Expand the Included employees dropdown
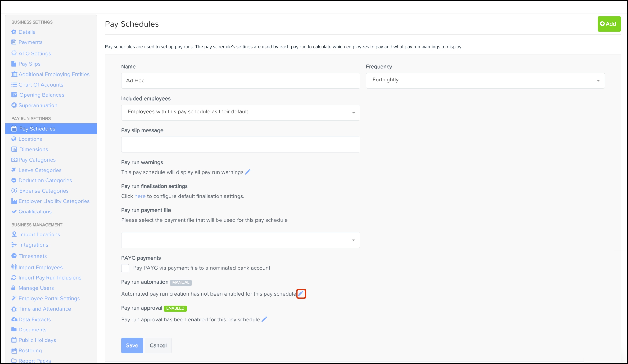The width and height of the screenshot is (628, 364). (240, 112)
